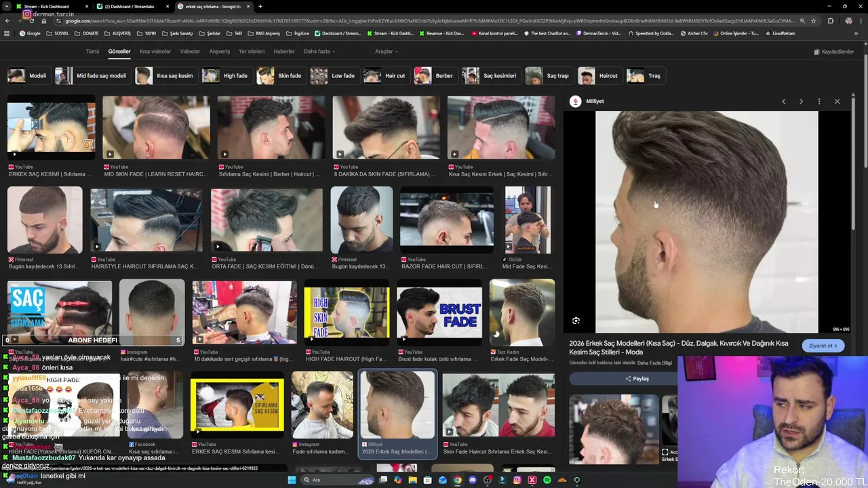Open HIGH SKIN FADE haircut thumbnail
Image resolution: width=868 pixels, height=488 pixels.
[x=347, y=313]
